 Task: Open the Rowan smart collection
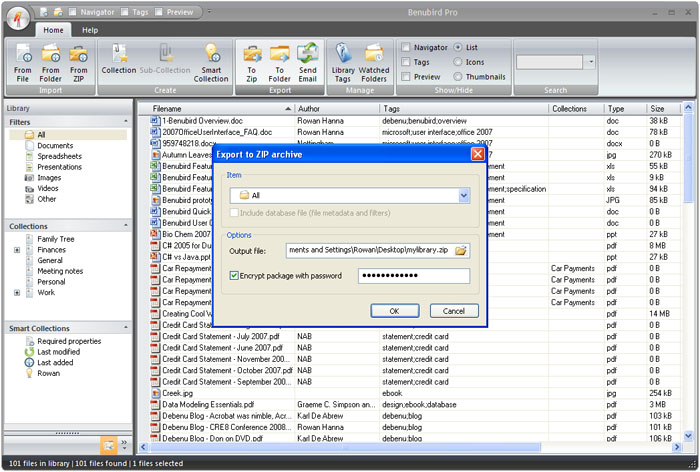(48, 373)
